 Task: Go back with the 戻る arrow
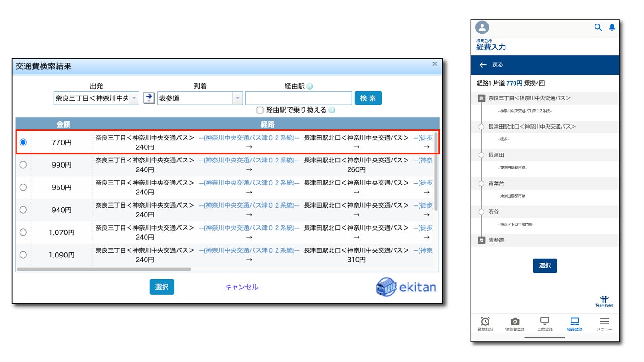[482, 65]
